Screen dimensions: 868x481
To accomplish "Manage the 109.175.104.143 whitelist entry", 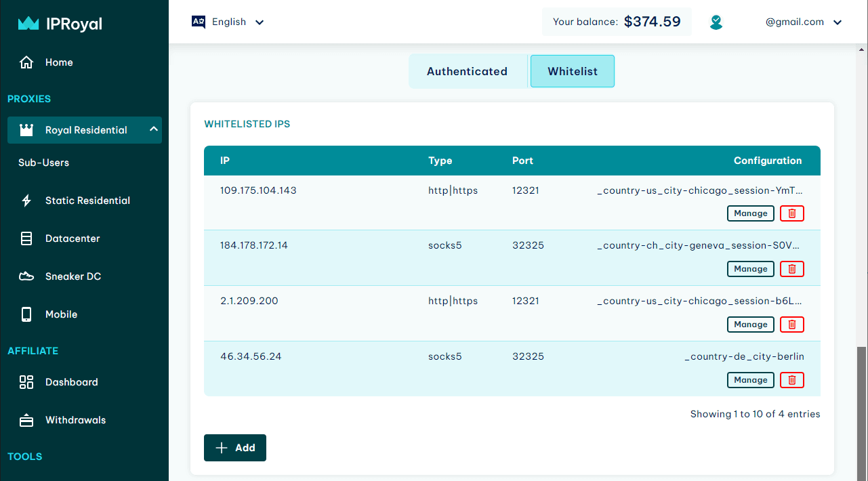I will click(751, 213).
